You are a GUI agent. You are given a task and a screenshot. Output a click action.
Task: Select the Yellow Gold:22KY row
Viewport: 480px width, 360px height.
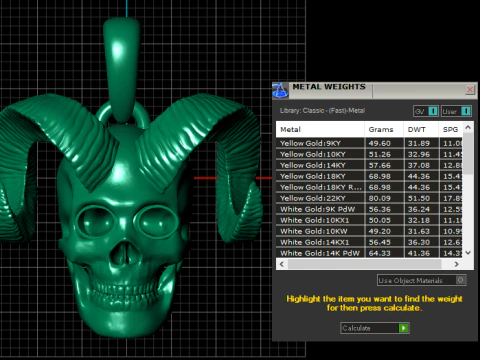369,198
